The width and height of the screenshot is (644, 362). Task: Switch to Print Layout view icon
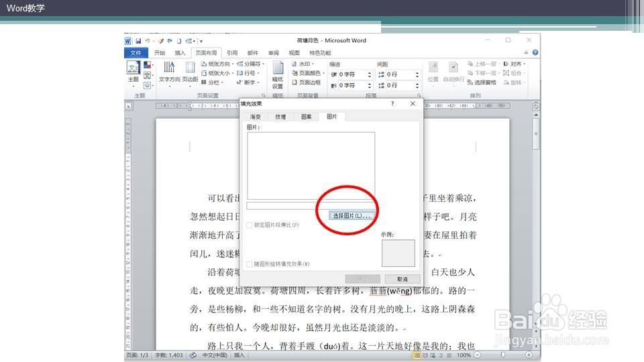[x=417, y=355]
